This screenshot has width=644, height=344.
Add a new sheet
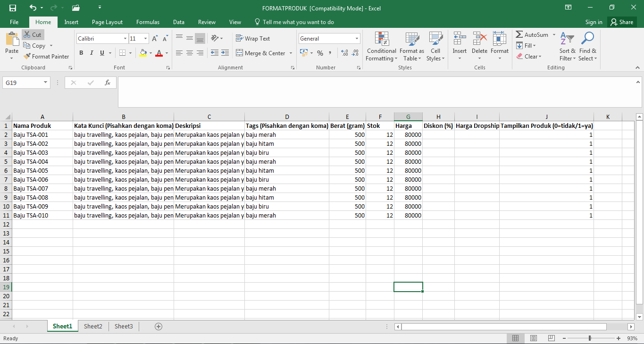point(159,327)
